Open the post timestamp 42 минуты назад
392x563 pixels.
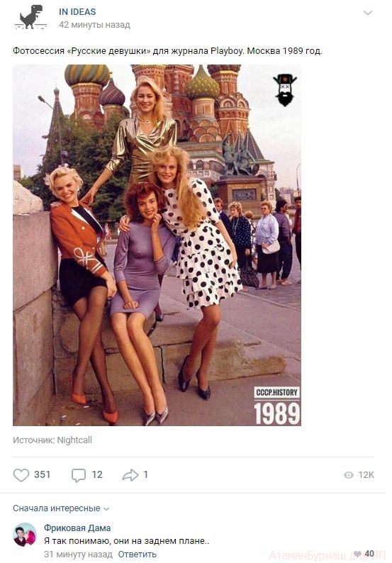94,25
